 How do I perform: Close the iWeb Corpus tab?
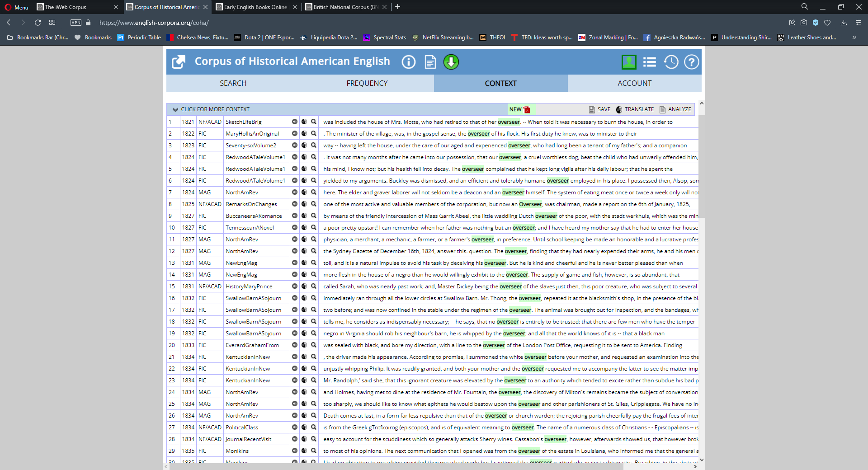tap(116, 7)
